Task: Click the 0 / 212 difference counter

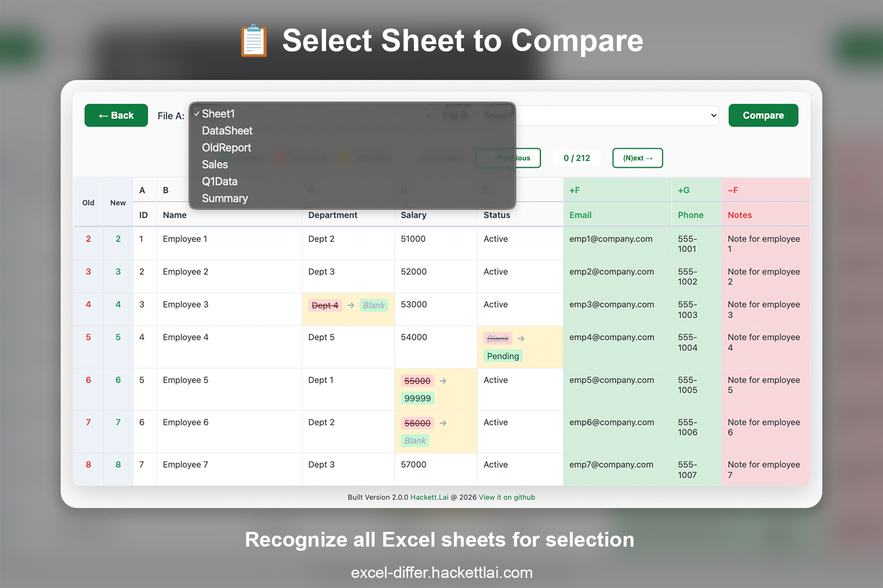Action: (x=576, y=158)
